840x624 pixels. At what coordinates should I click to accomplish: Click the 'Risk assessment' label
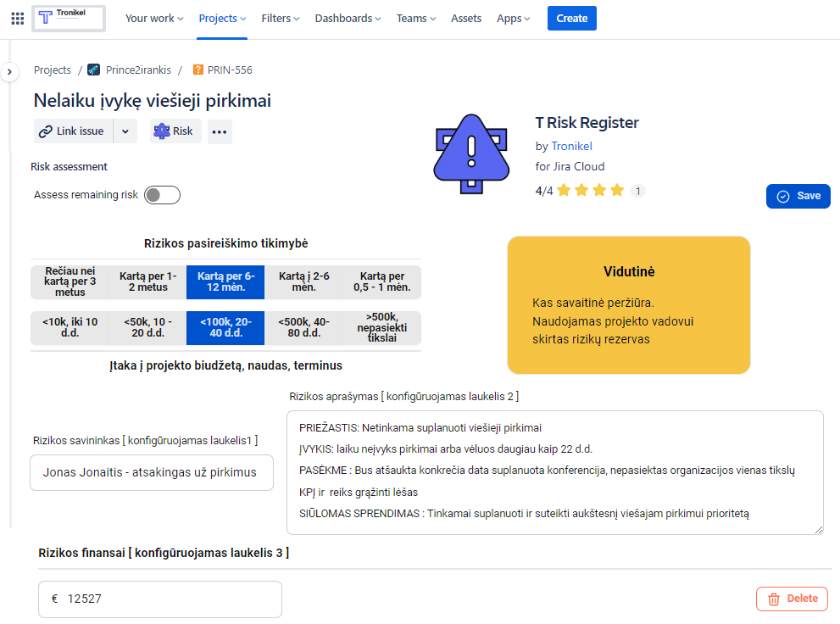(x=69, y=167)
